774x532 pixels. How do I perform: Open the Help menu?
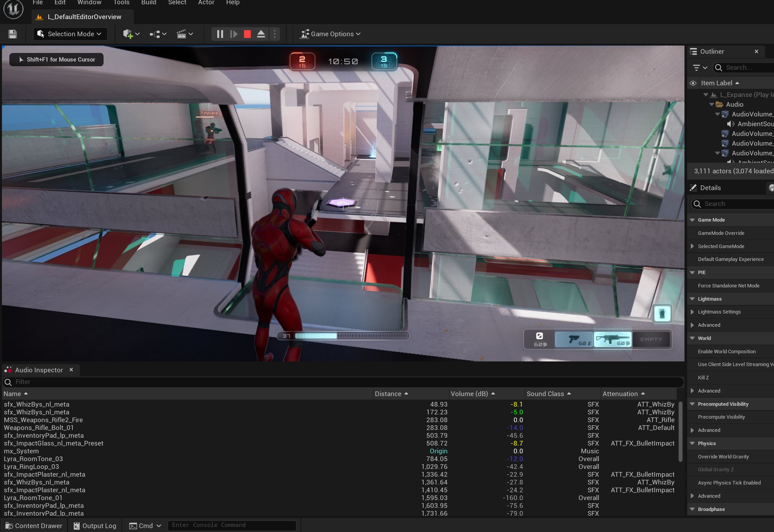[233, 3]
